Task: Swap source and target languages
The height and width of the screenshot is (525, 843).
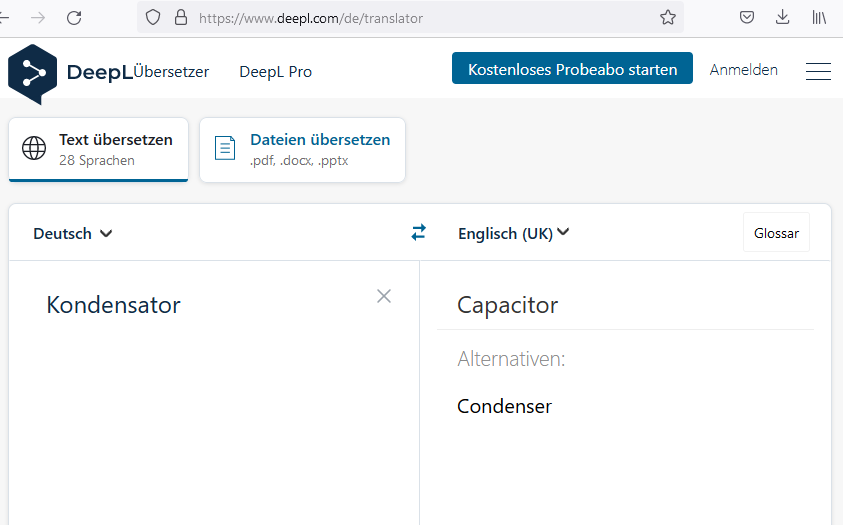Action: tap(418, 233)
